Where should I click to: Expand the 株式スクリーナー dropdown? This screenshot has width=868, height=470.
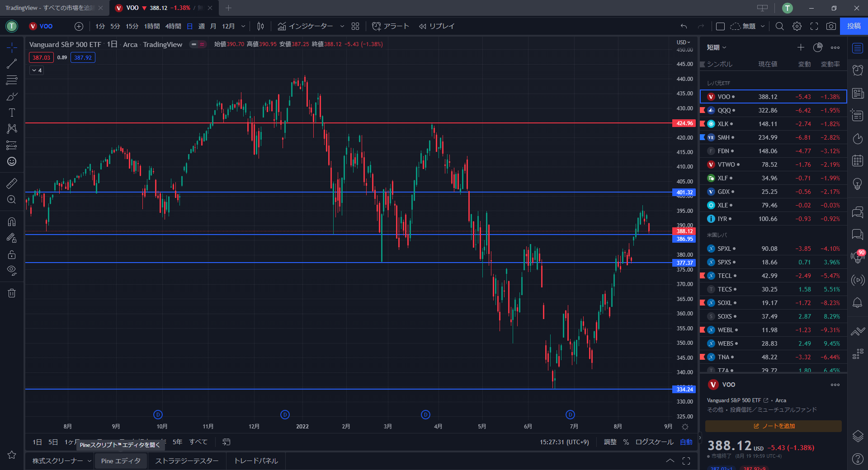pos(90,461)
